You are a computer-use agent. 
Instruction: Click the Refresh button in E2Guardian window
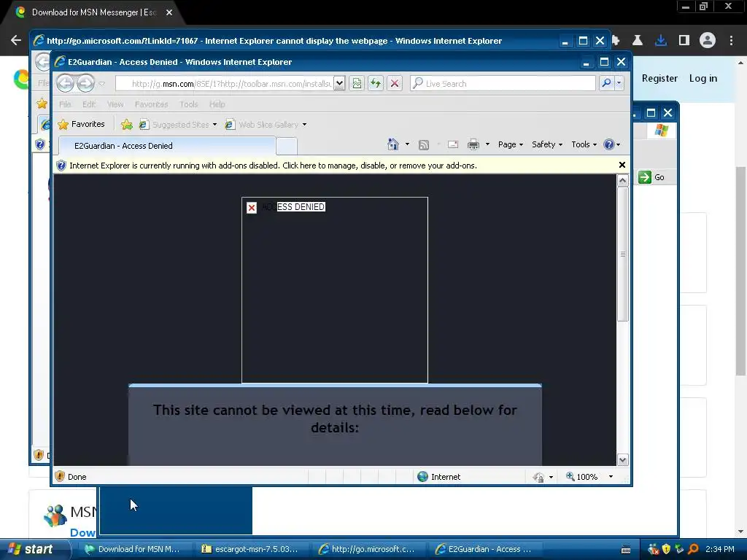coord(376,83)
